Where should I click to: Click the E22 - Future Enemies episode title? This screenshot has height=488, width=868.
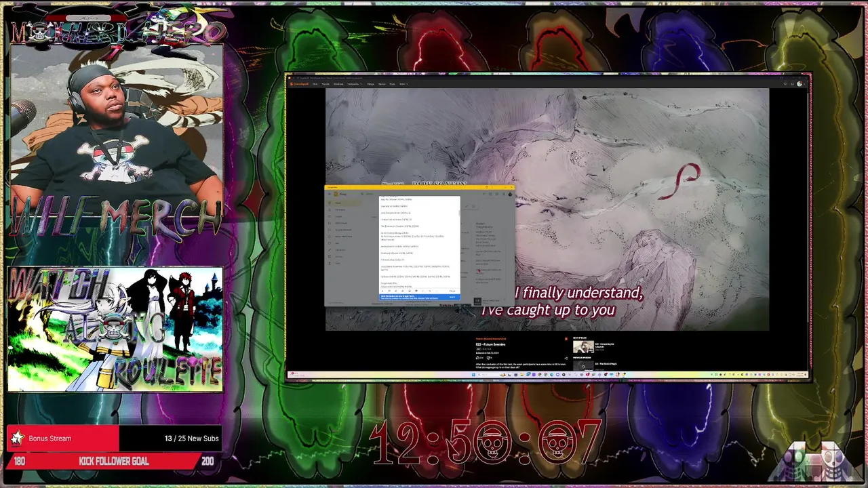tap(490, 344)
